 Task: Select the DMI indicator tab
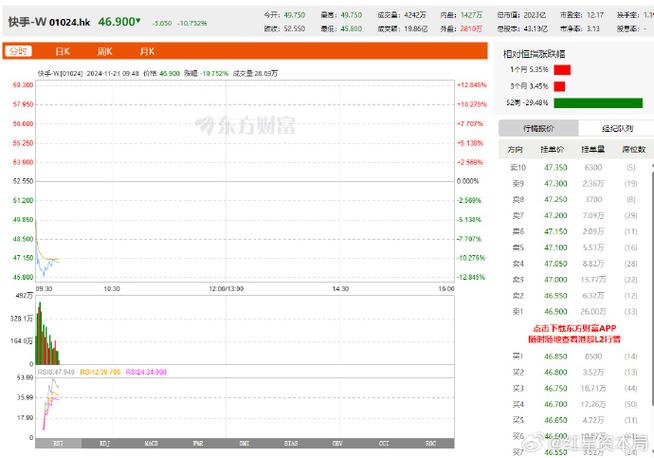[244, 443]
